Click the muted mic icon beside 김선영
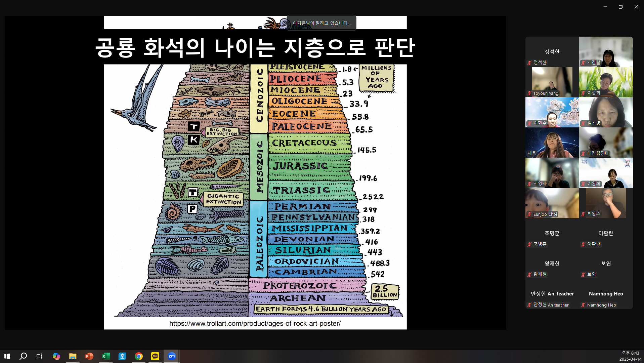This screenshot has height=363, width=644. (583, 123)
